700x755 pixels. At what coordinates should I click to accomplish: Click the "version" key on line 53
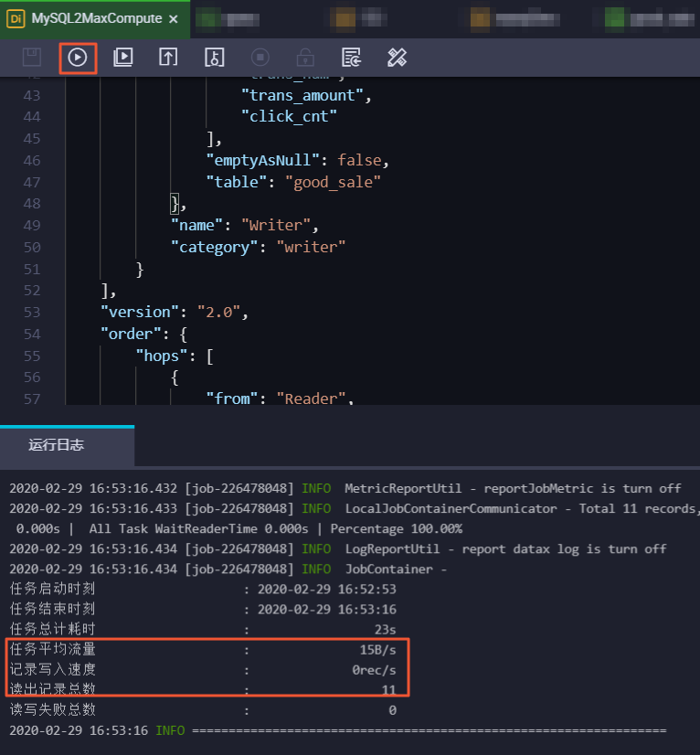(140, 312)
